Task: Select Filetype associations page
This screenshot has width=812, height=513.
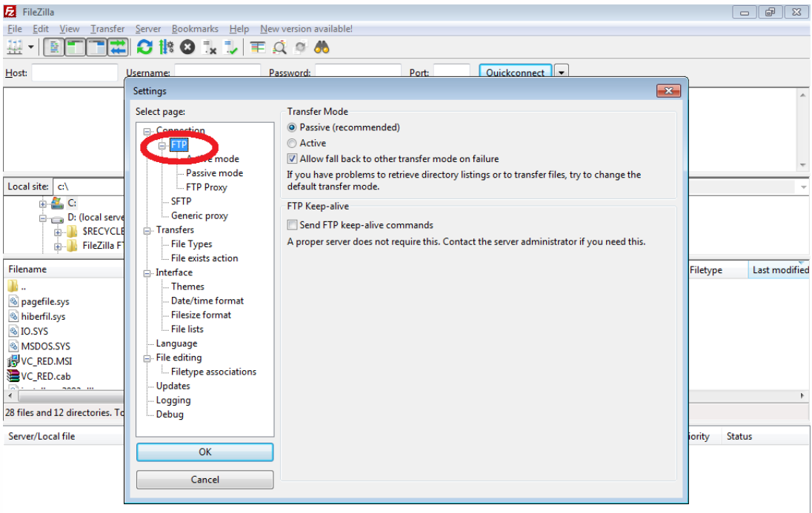Action: tap(213, 372)
